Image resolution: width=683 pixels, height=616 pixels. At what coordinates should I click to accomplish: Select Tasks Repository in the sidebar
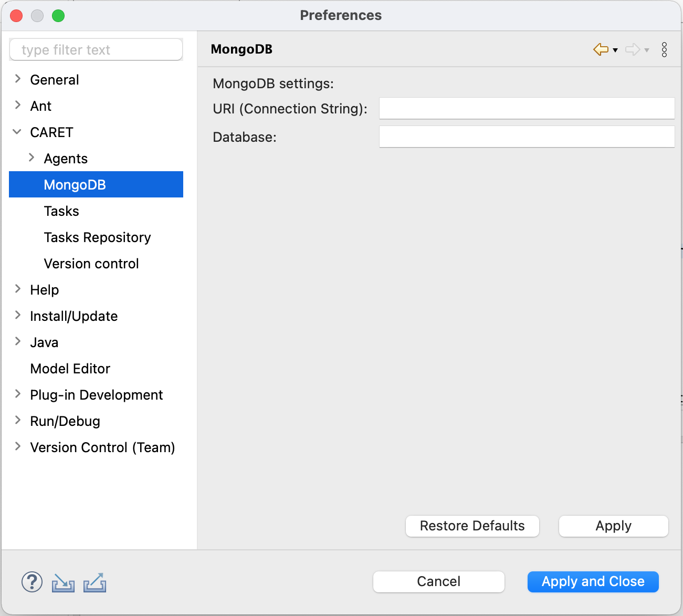[97, 237]
